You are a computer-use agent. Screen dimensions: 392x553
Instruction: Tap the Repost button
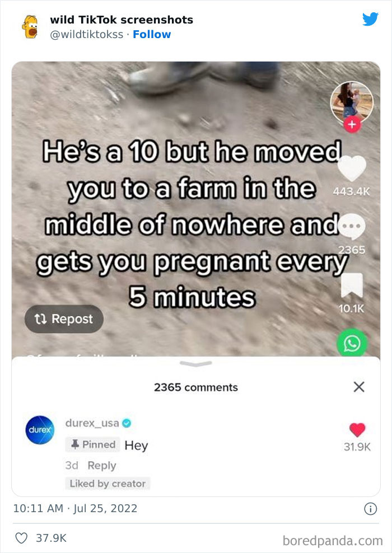click(64, 319)
